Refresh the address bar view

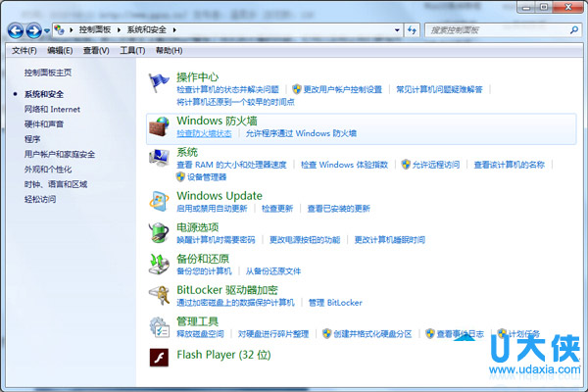pos(412,30)
